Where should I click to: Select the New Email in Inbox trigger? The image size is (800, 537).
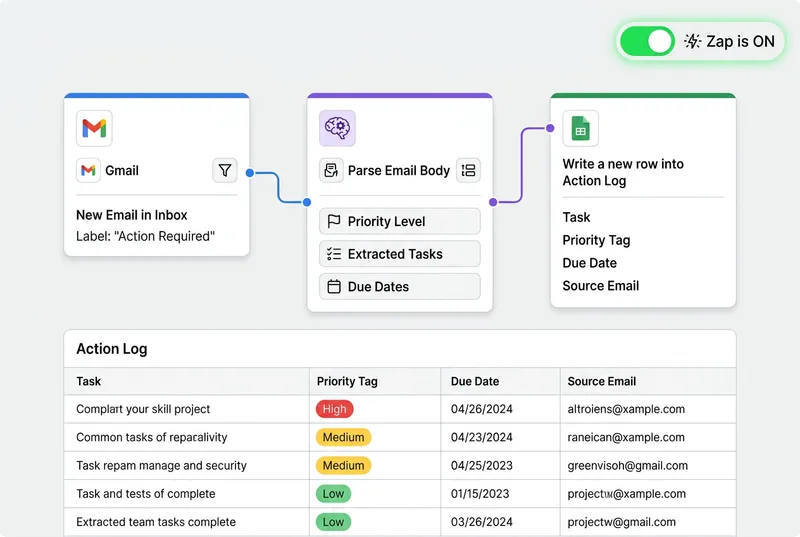coord(132,215)
